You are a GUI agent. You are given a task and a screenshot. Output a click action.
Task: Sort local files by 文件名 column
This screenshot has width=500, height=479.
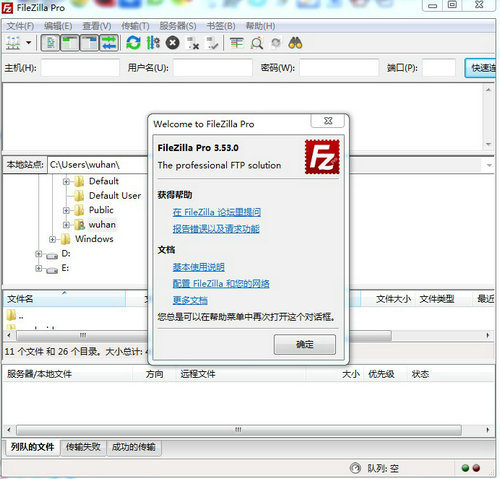64,299
